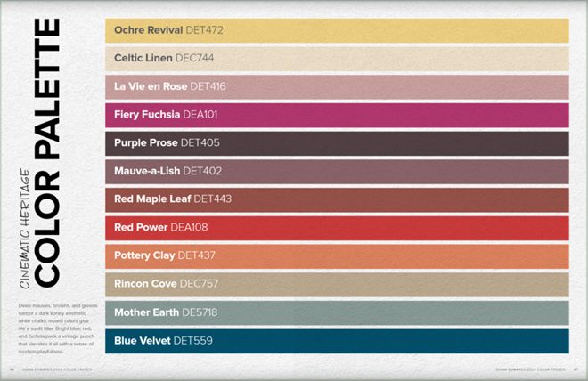588x381 pixels.
Task: Click the yellow Ochre Revival color bar
Action: click(337, 30)
